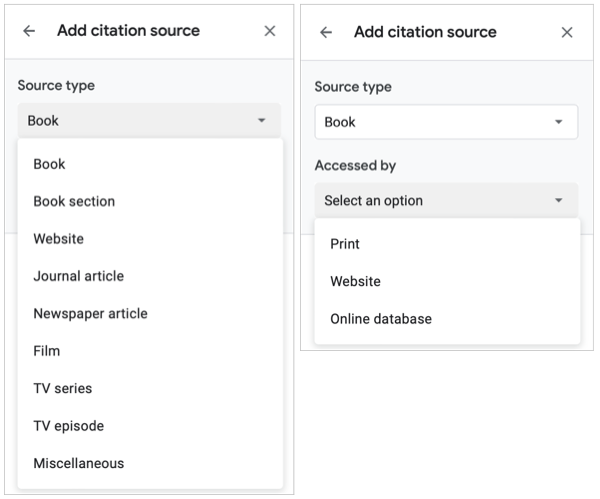Choose Book section source type
This screenshot has height=499, width=600.
coord(74,201)
